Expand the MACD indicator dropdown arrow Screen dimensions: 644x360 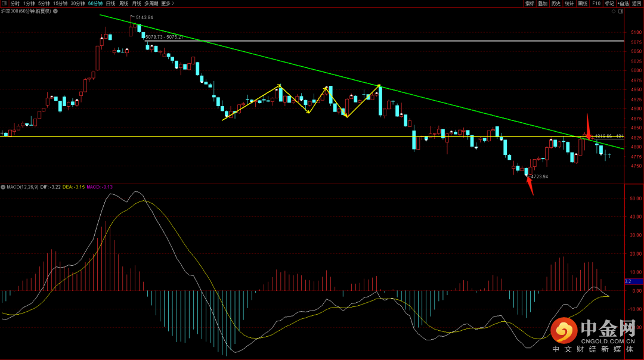[2, 187]
